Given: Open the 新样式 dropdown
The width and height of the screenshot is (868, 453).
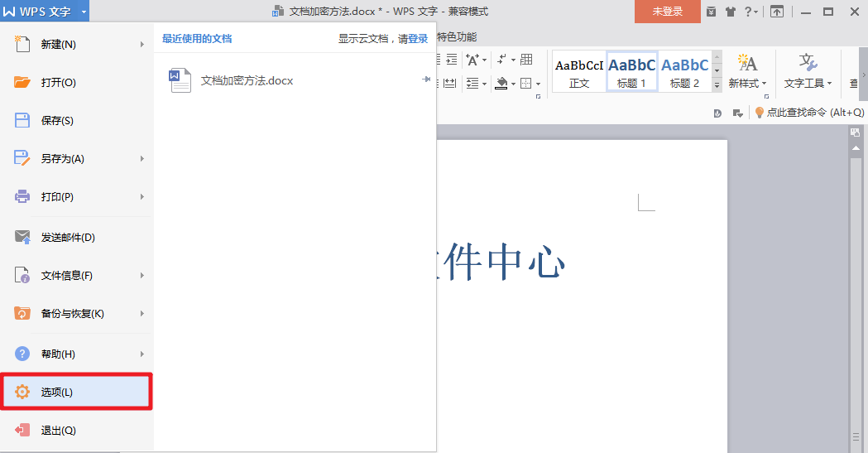Looking at the screenshot, I should pyautogui.click(x=747, y=84).
